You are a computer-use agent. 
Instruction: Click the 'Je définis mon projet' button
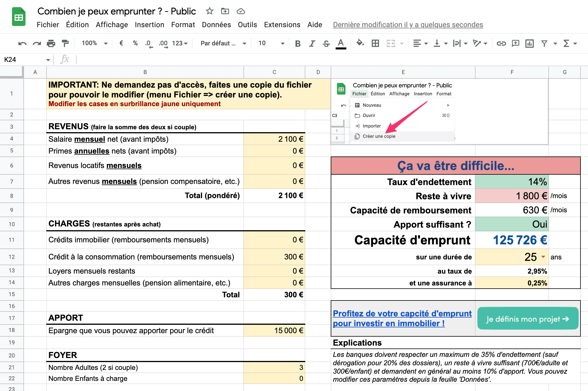[528, 319]
